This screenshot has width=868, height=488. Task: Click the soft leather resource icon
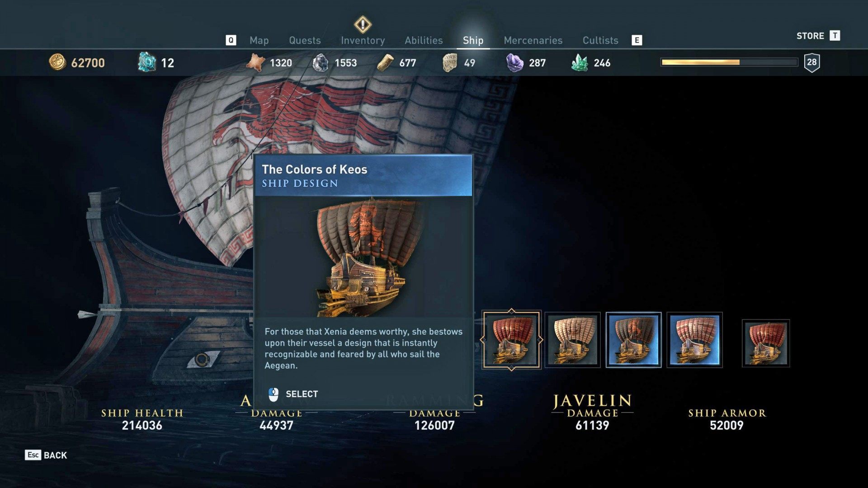point(255,63)
